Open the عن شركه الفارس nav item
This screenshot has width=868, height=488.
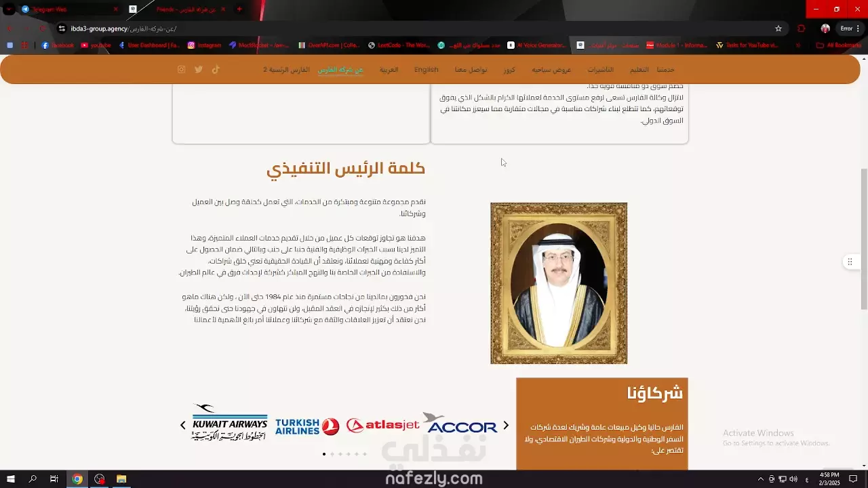coord(340,70)
